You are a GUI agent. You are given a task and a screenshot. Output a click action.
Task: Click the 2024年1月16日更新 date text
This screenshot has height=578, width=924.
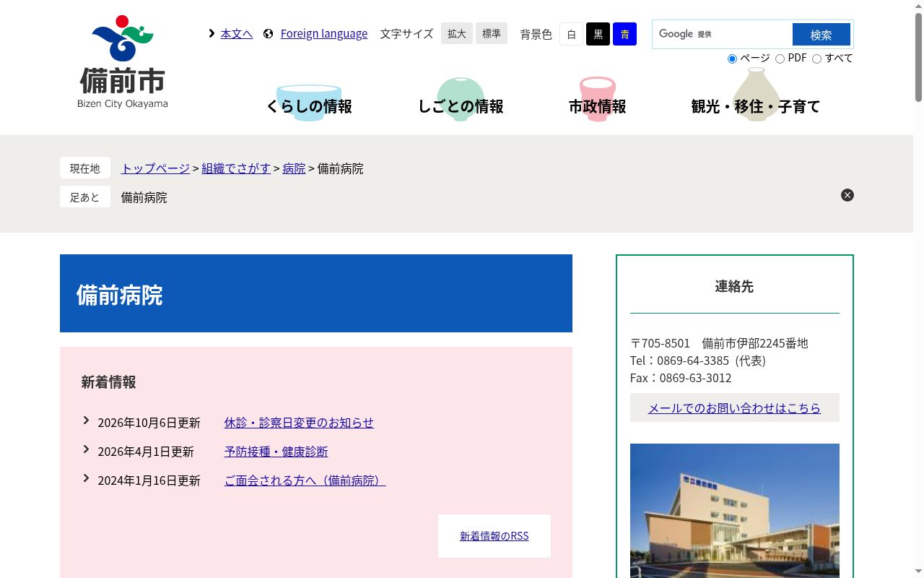(x=149, y=480)
